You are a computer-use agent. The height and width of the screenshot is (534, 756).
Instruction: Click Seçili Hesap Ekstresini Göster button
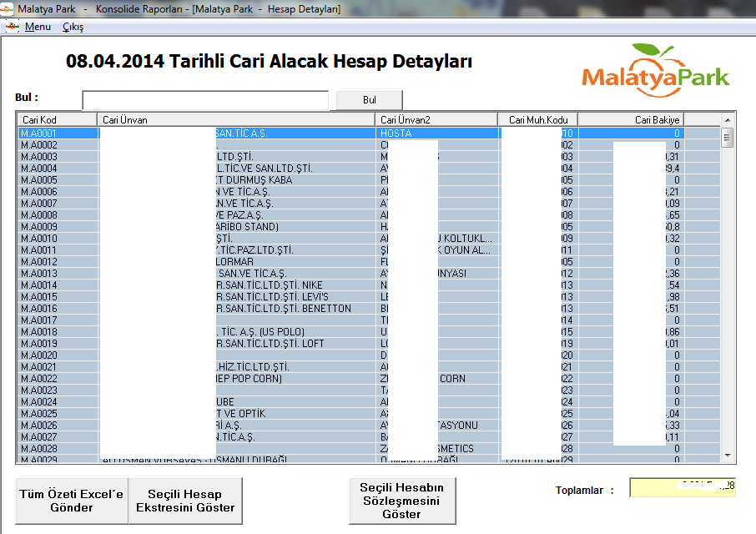(x=185, y=501)
